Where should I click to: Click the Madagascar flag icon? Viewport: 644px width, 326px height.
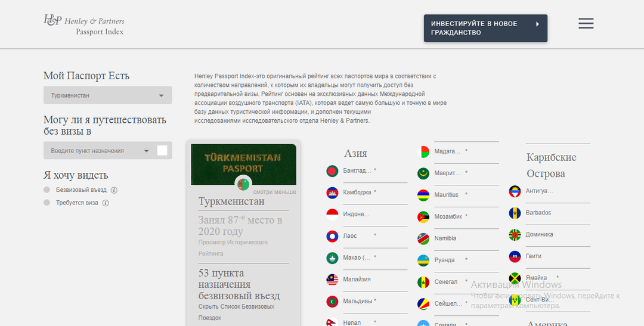click(423, 151)
